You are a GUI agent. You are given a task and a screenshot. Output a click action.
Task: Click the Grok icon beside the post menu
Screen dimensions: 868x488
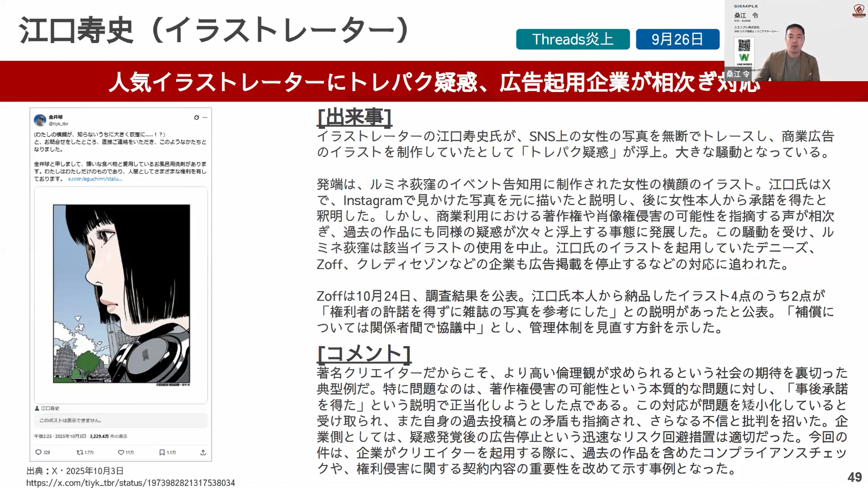point(197,117)
